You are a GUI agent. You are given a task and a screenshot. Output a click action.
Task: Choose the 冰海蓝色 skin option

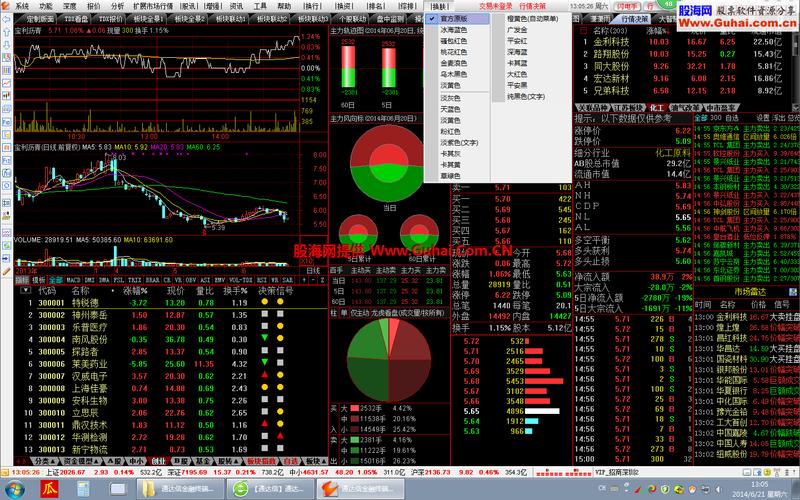[453, 30]
